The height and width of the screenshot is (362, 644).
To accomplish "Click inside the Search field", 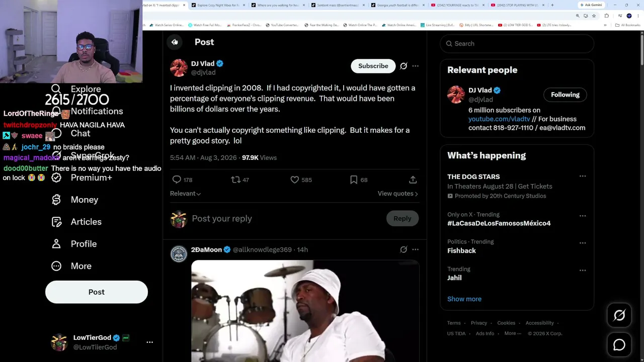I will (517, 44).
